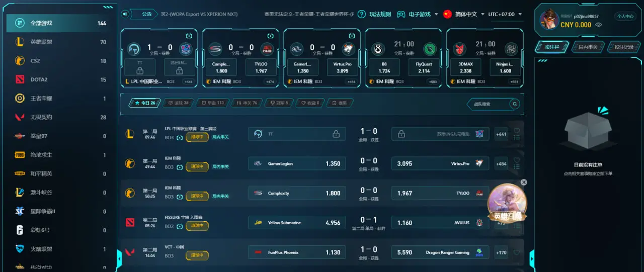Click 滚球中 badge on DOTA2 FISSURE row
This screenshot has width=644, height=272.
197,226
